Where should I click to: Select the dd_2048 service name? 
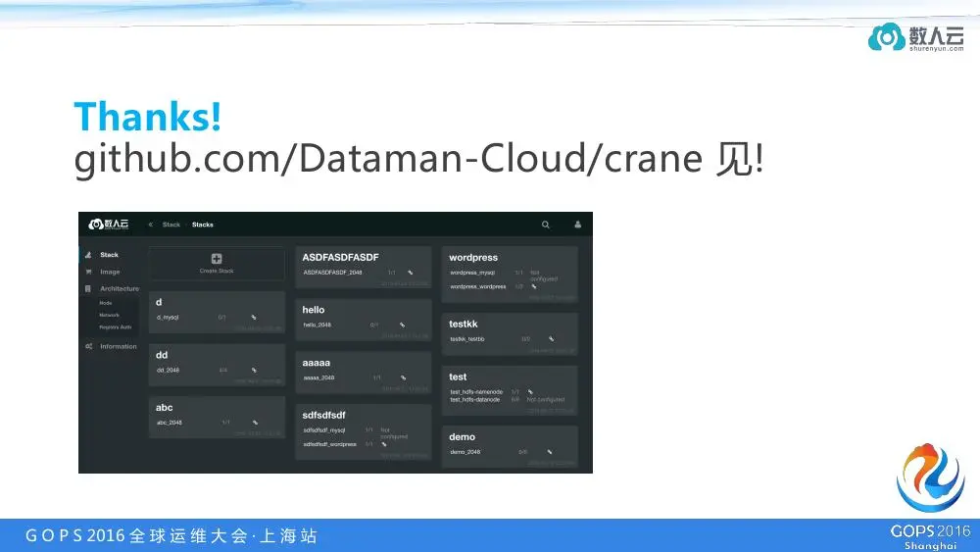169,370
